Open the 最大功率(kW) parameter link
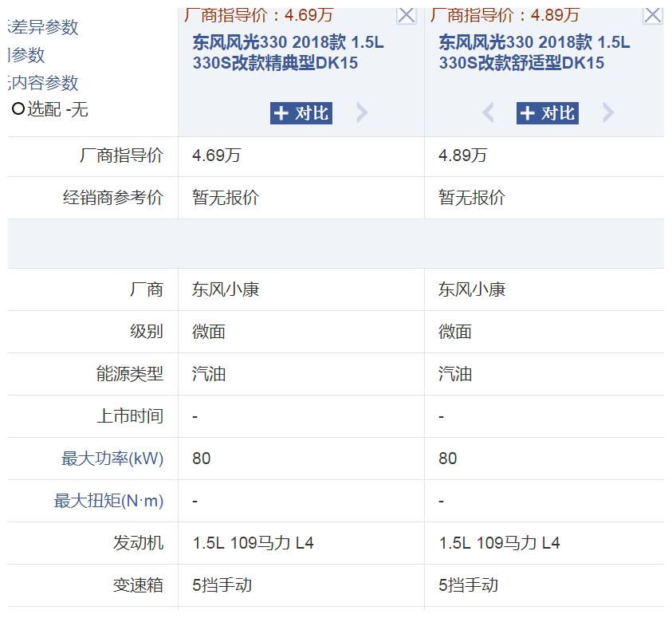 [112, 459]
